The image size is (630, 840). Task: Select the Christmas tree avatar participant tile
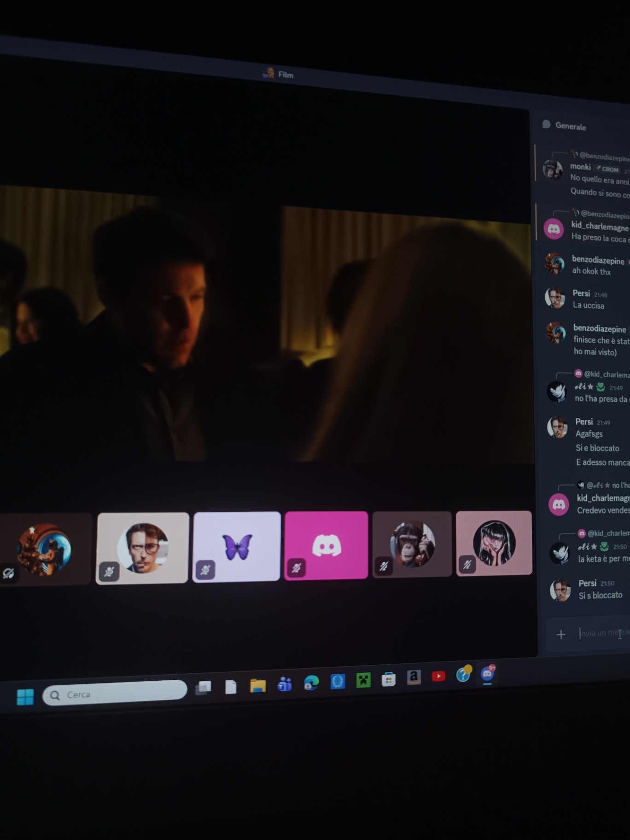click(45, 549)
